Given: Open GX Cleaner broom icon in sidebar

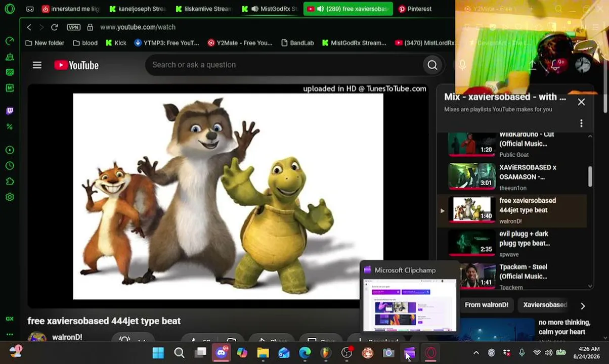Looking at the screenshot, I should (x=10, y=57).
